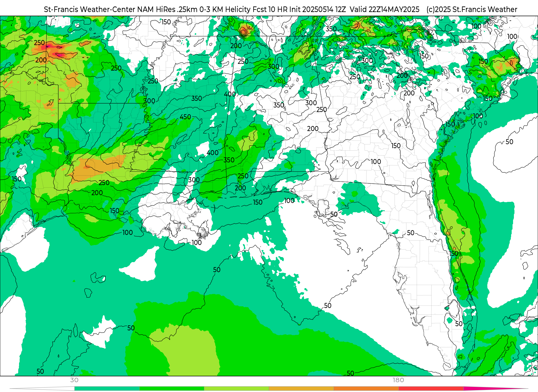Click the 180 label above the color bar
The image size is (538, 392).
click(x=398, y=380)
